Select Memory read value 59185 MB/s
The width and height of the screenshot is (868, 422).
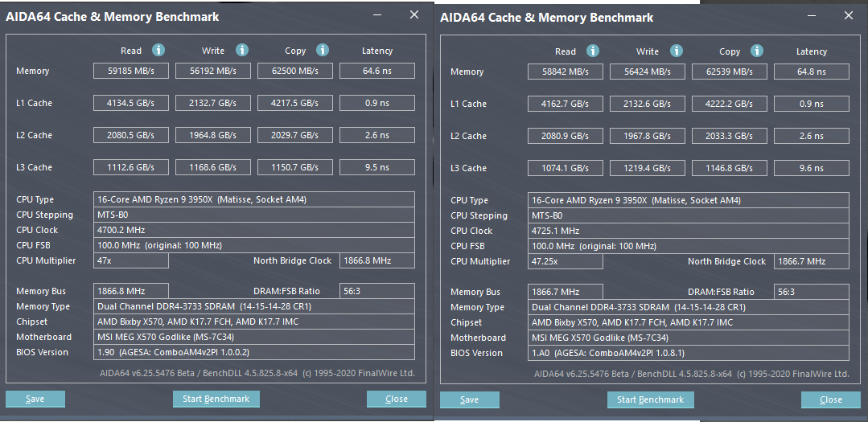(131, 71)
